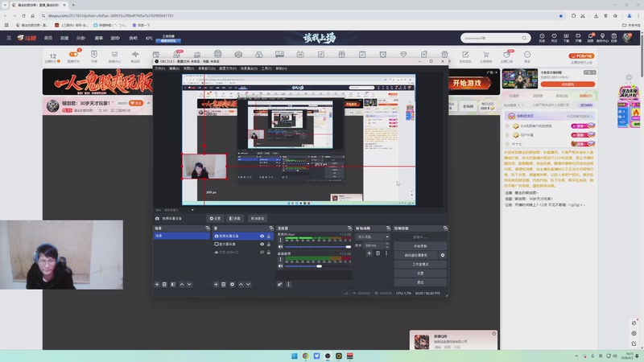Viewport: 644px width, 362px height.
Task: Open virtual camera settings gear
Action: [x=442, y=255]
